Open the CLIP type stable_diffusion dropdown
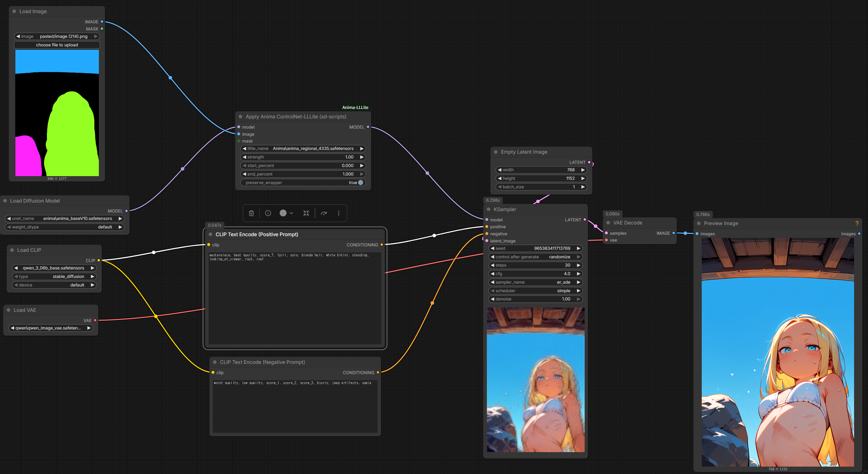 pos(54,276)
